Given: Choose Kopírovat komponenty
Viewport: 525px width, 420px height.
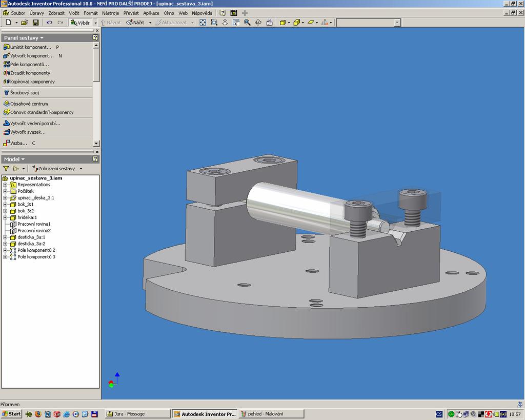Looking at the screenshot, I should (29, 82).
